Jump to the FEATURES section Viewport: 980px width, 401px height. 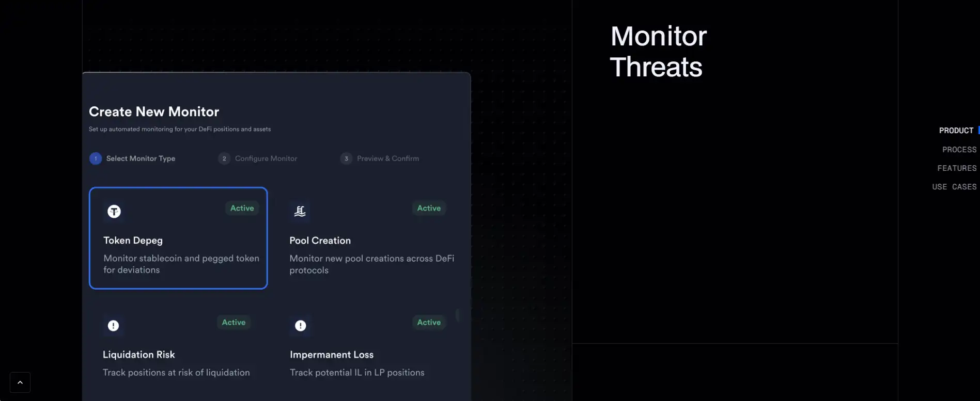tap(957, 168)
